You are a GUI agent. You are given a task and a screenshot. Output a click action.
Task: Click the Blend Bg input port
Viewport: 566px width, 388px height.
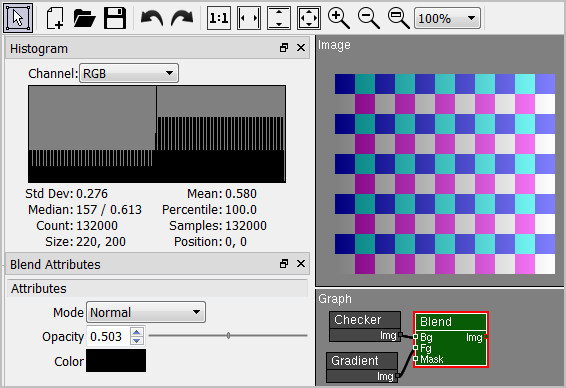point(415,337)
